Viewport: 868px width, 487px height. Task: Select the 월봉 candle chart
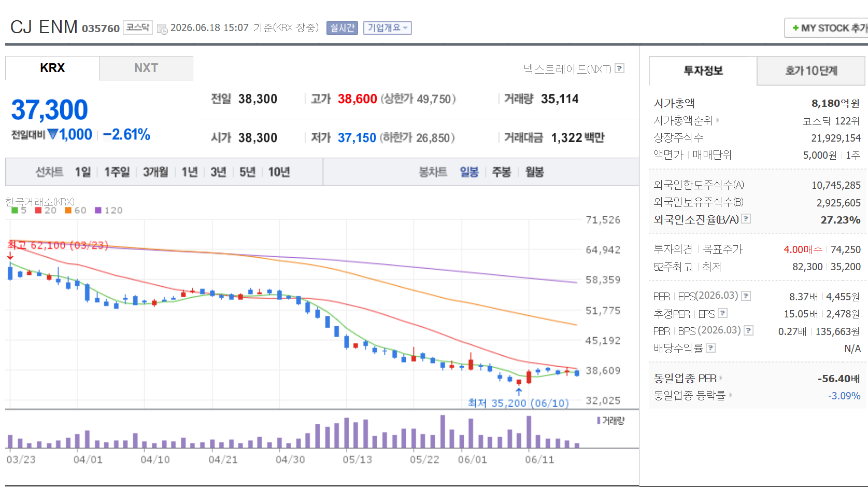click(x=534, y=172)
